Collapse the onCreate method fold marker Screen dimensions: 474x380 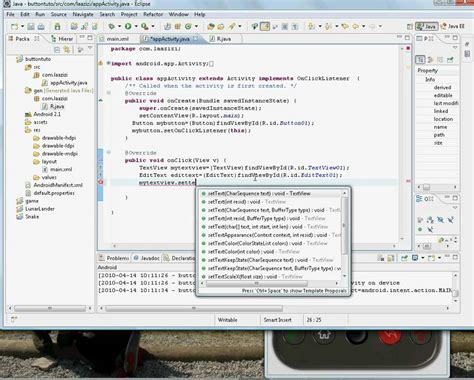(108, 93)
